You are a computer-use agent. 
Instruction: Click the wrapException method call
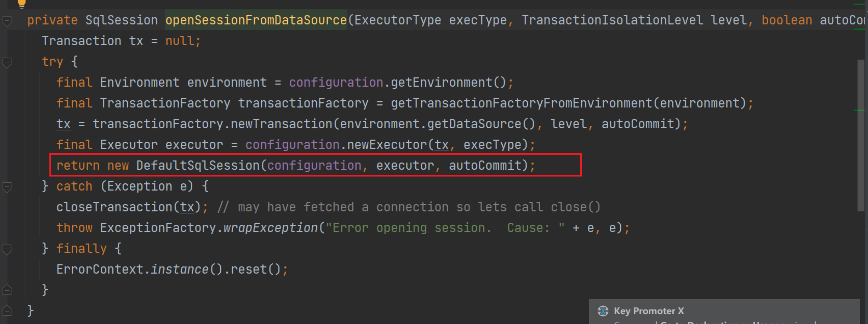pyautogui.click(x=270, y=228)
